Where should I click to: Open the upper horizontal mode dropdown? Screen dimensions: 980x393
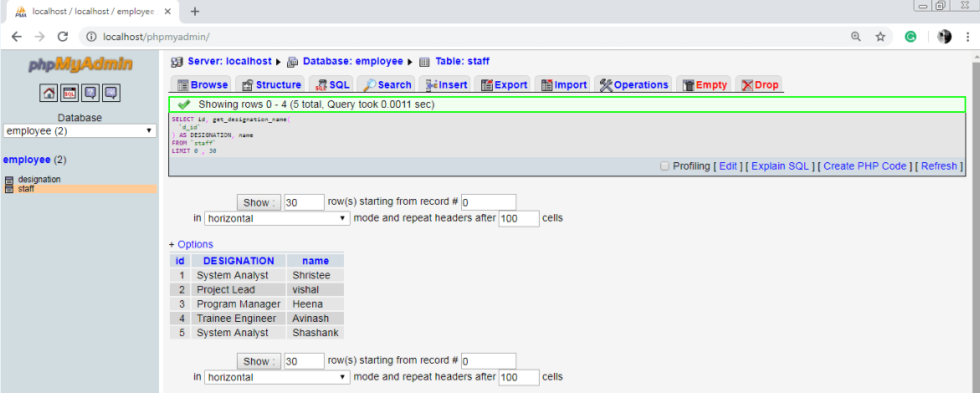(x=277, y=219)
